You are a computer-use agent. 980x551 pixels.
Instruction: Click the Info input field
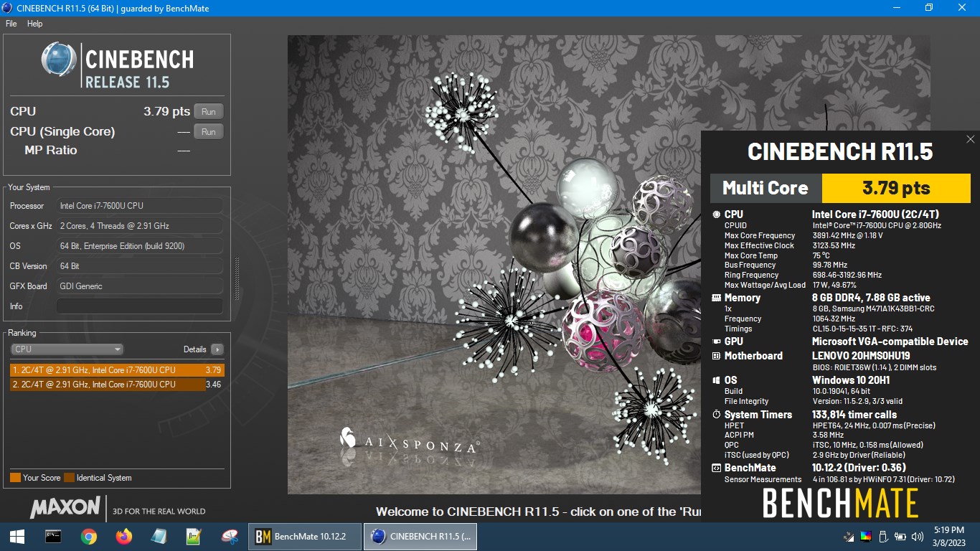(139, 306)
